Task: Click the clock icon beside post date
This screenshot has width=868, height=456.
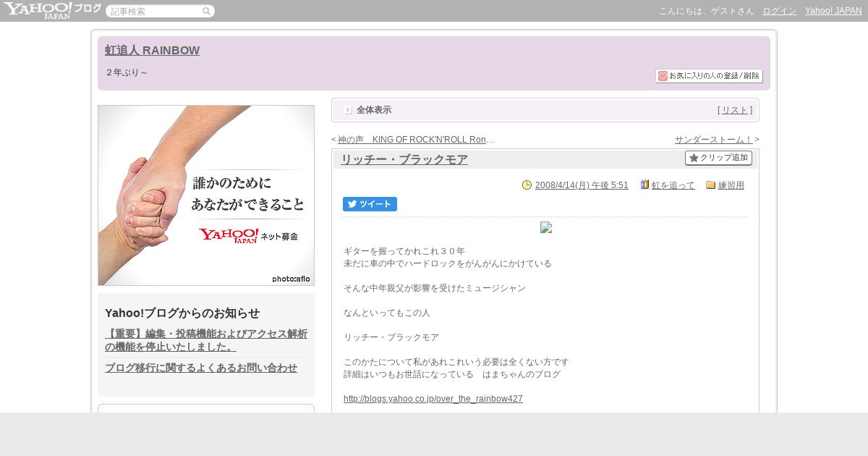Action: coord(527,185)
